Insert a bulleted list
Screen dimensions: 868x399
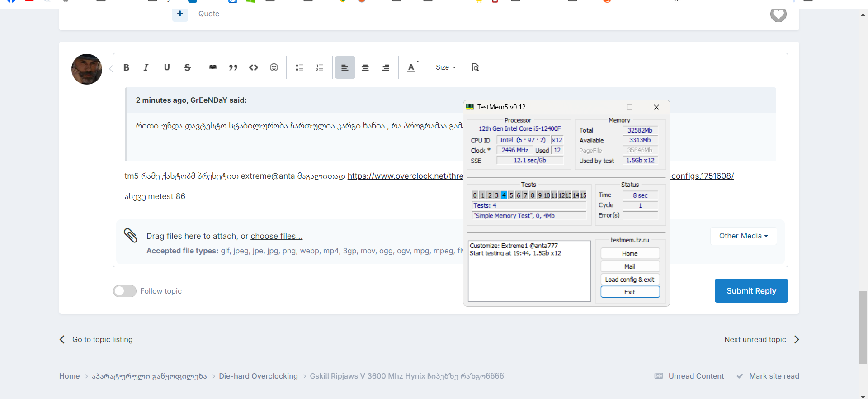[299, 67]
